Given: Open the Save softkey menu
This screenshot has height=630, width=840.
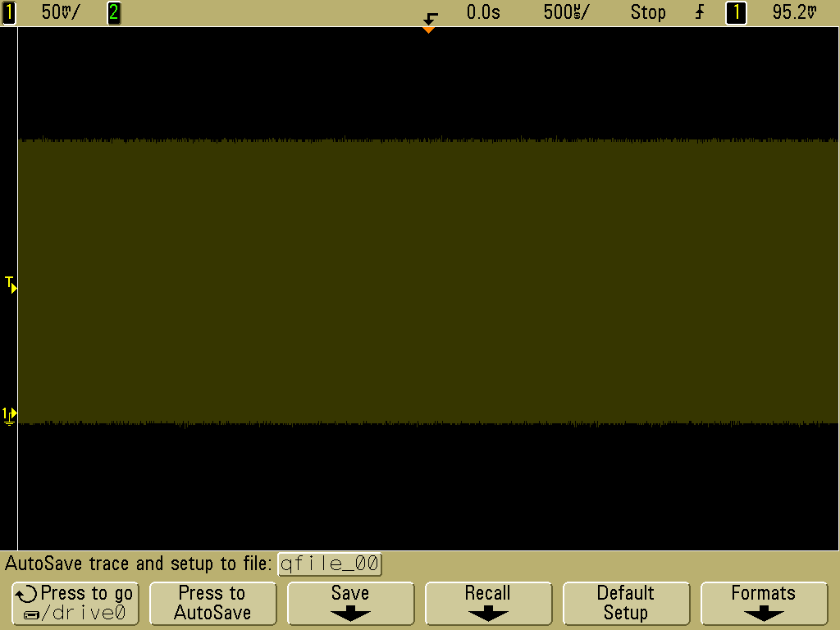Looking at the screenshot, I should (x=350, y=603).
